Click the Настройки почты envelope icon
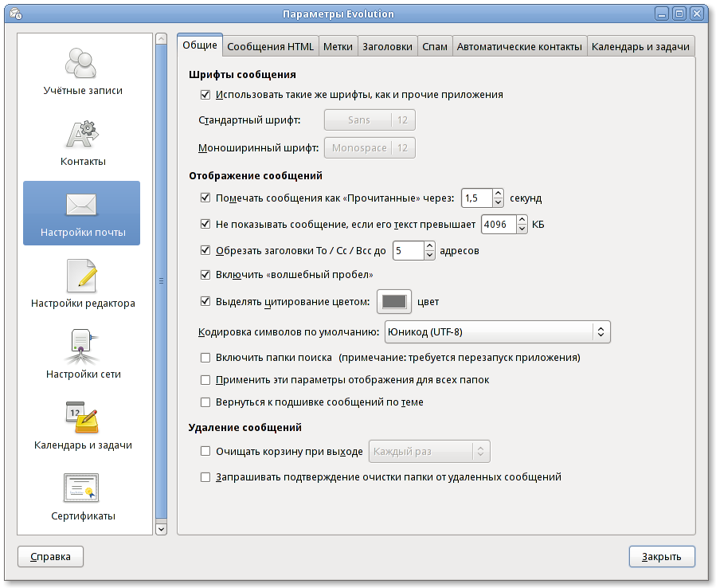Image resolution: width=716 pixels, height=588 pixels. pos(82,205)
